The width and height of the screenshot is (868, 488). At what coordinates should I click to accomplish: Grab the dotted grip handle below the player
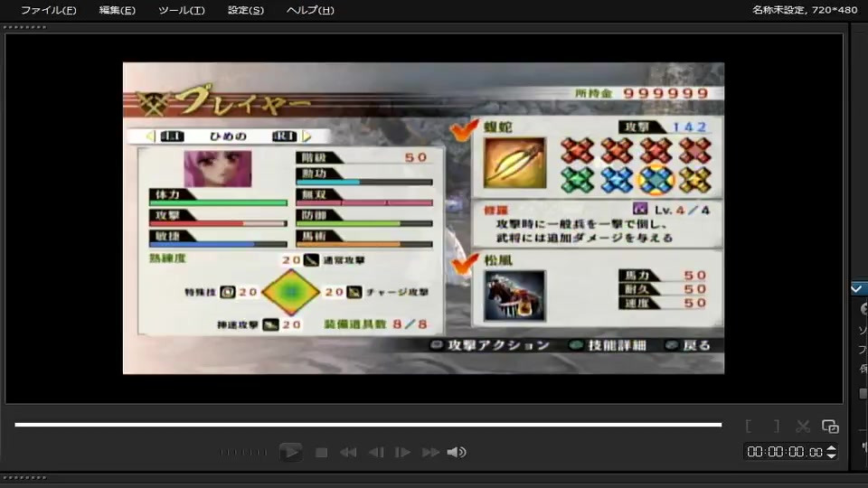point(24,477)
